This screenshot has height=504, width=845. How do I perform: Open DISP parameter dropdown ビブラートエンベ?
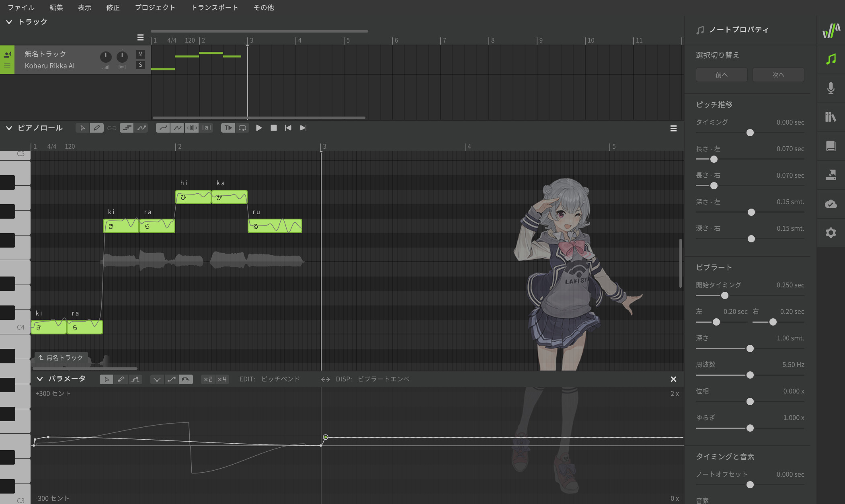(384, 379)
